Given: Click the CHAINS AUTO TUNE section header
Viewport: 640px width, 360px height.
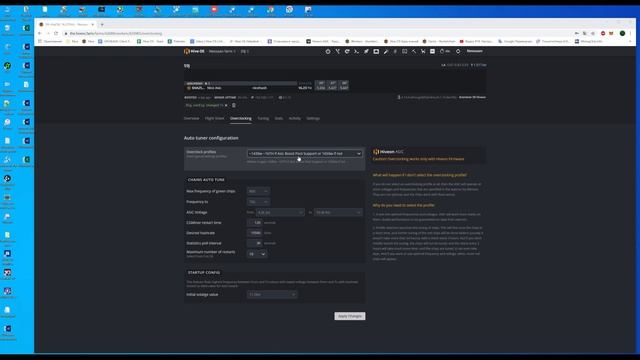Looking at the screenshot, I should [x=206, y=180].
